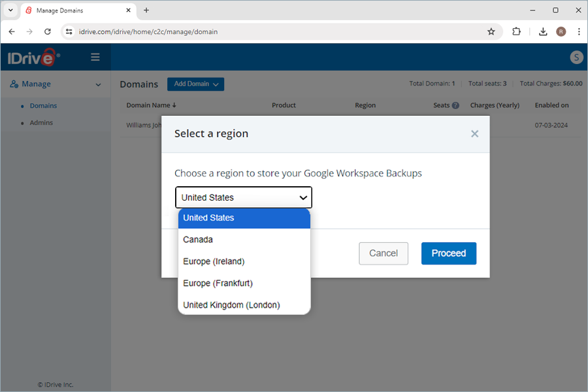Select Canada from the region list

tap(198, 239)
